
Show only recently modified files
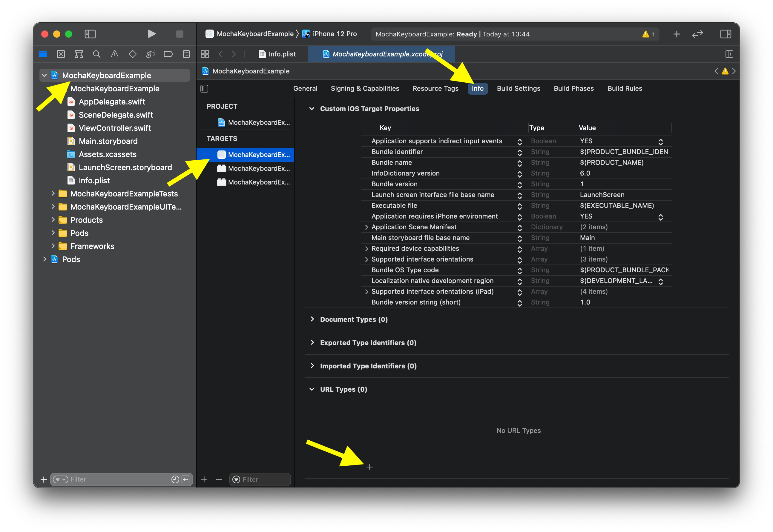click(x=175, y=479)
